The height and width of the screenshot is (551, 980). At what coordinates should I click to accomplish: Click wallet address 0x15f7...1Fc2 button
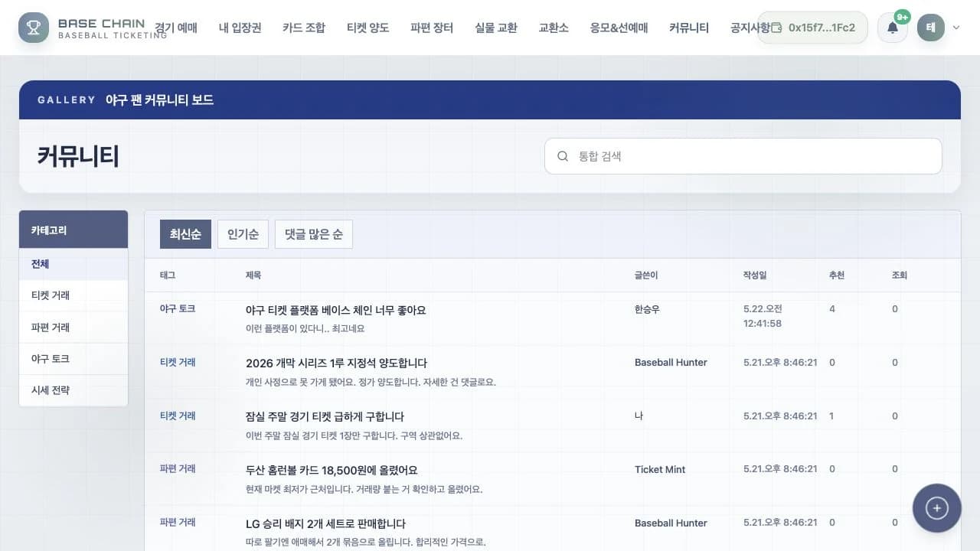(812, 28)
